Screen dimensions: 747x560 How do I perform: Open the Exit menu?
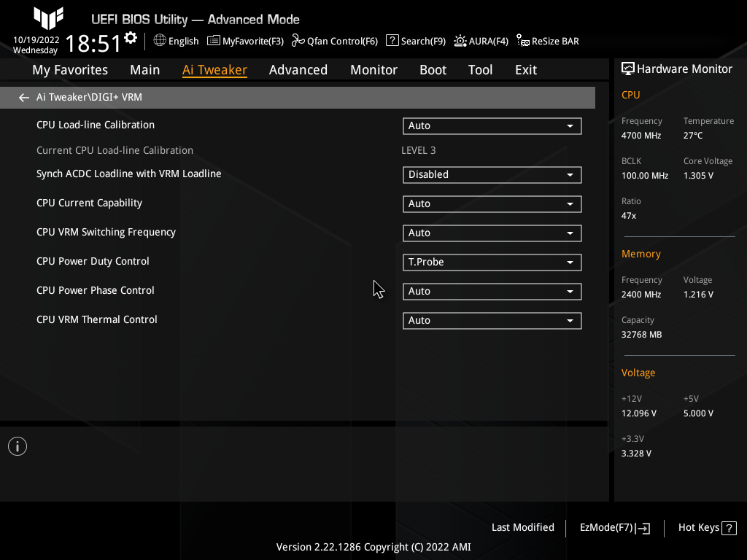(x=525, y=69)
